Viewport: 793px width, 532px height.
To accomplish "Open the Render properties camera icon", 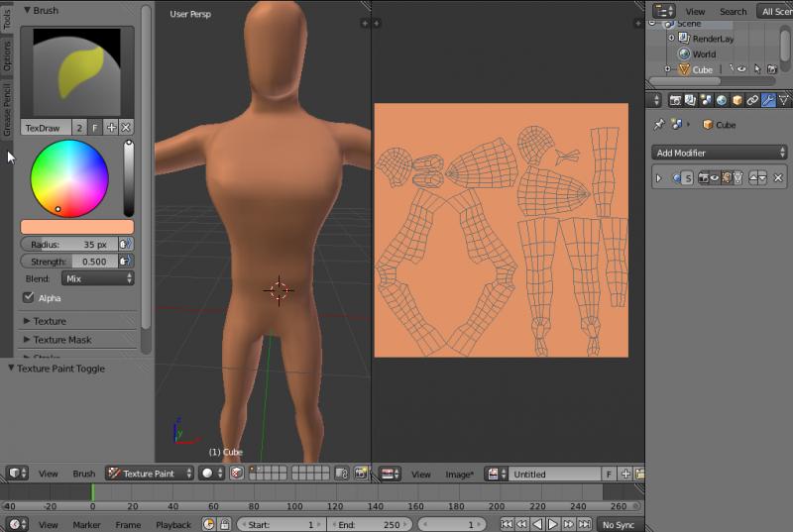I will pos(675,100).
